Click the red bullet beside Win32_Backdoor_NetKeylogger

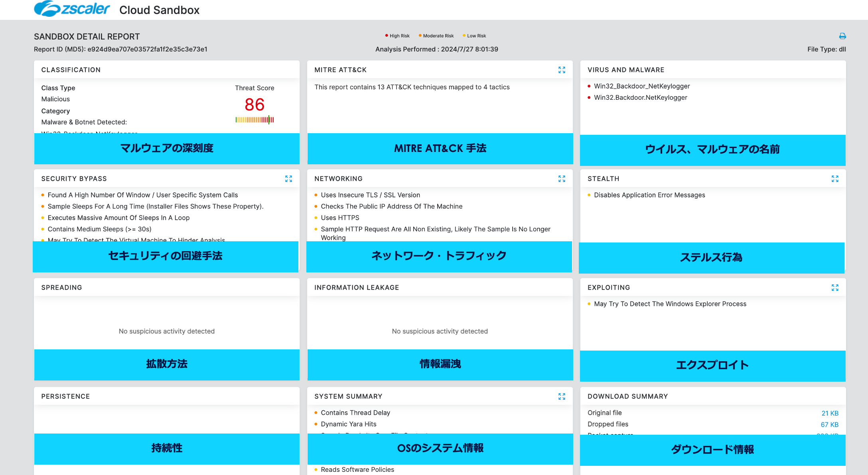point(590,86)
